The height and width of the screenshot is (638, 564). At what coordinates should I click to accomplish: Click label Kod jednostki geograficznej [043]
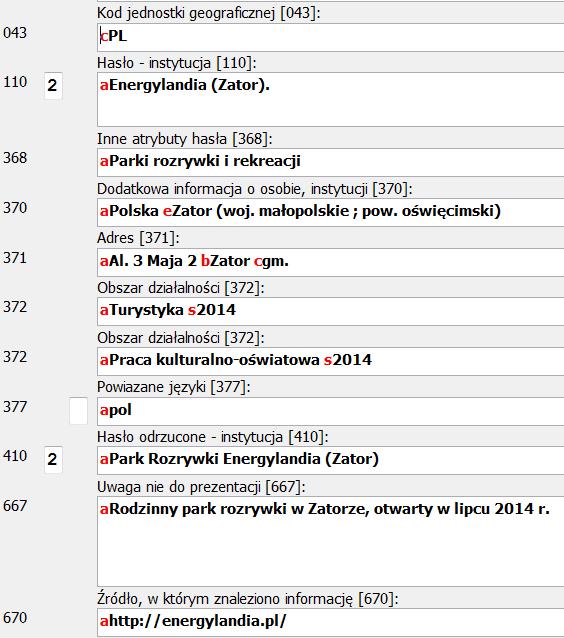click(x=209, y=13)
